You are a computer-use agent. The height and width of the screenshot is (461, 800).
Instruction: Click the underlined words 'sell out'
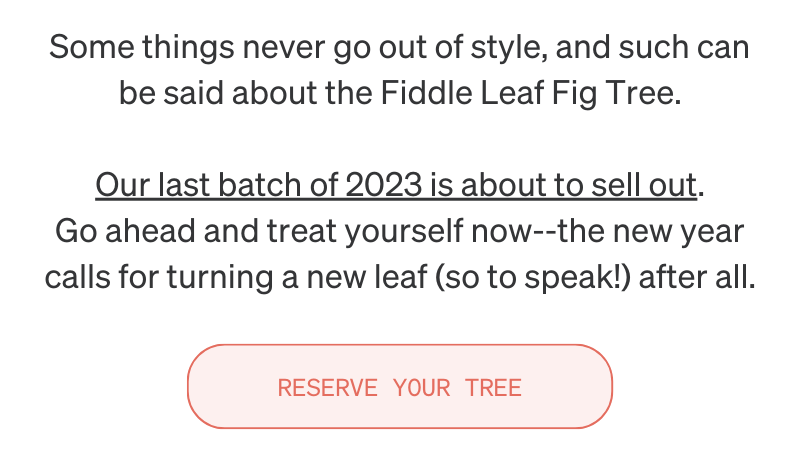pos(644,185)
